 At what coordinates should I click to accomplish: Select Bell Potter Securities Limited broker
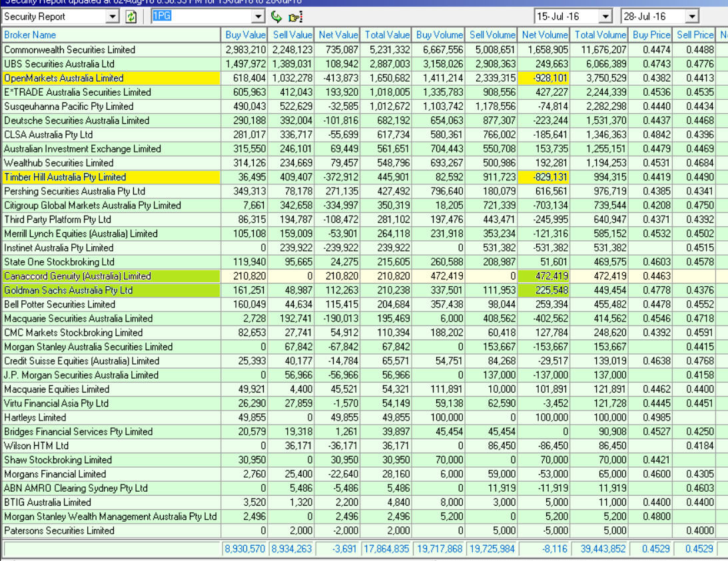click(x=59, y=304)
